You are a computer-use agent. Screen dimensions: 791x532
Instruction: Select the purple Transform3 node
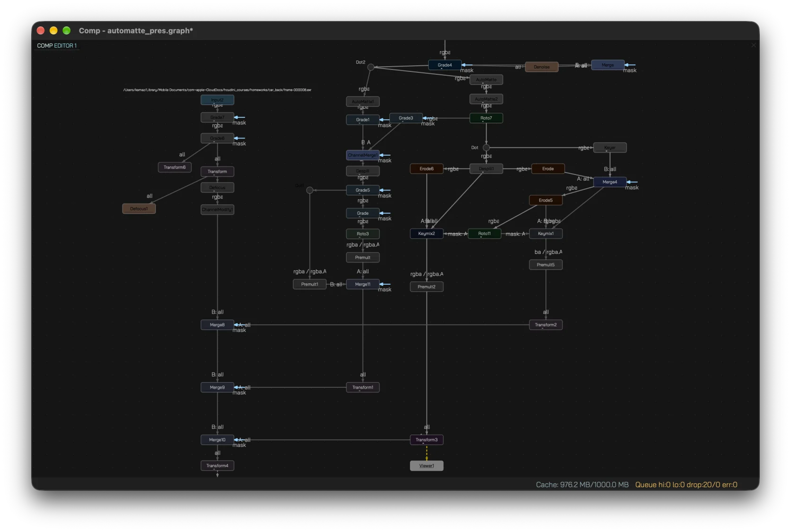(x=427, y=440)
